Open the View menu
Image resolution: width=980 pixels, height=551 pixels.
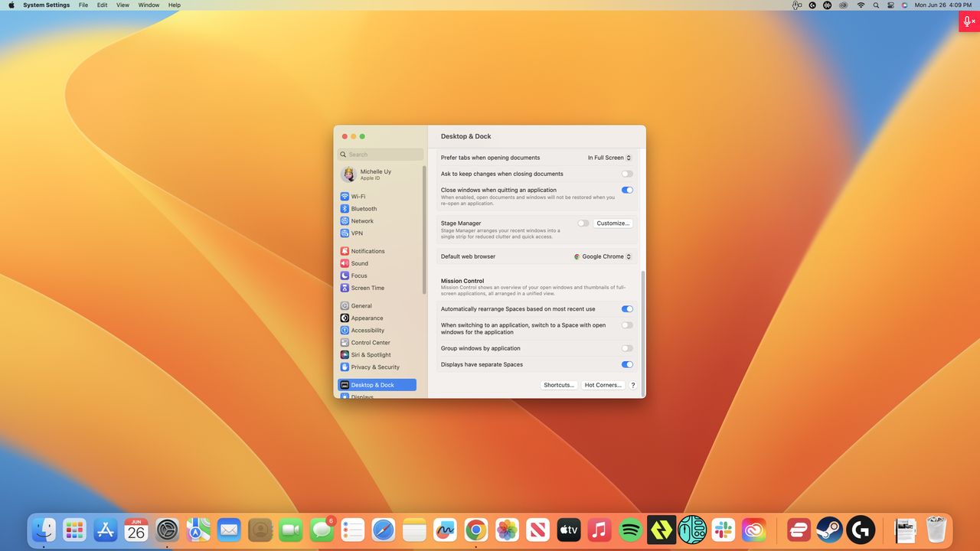pos(122,5)
